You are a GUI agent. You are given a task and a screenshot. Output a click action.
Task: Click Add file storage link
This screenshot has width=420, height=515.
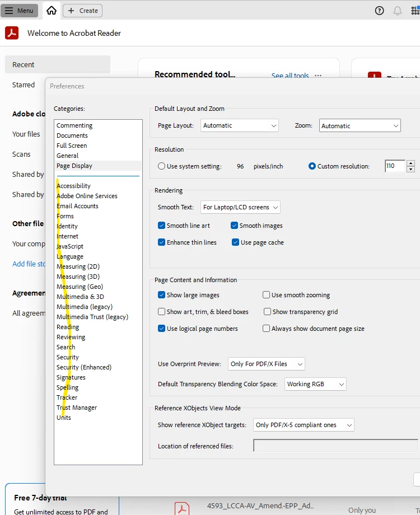coord(29,264)
